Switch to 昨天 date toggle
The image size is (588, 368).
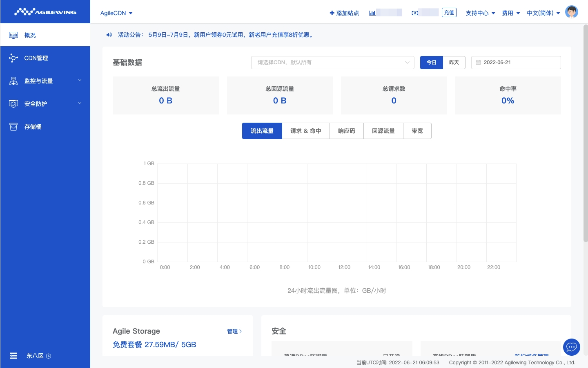[454, 63]
